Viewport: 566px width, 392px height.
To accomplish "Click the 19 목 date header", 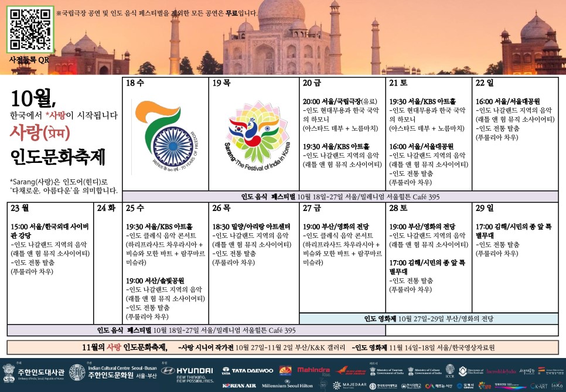I will (221, 83).
